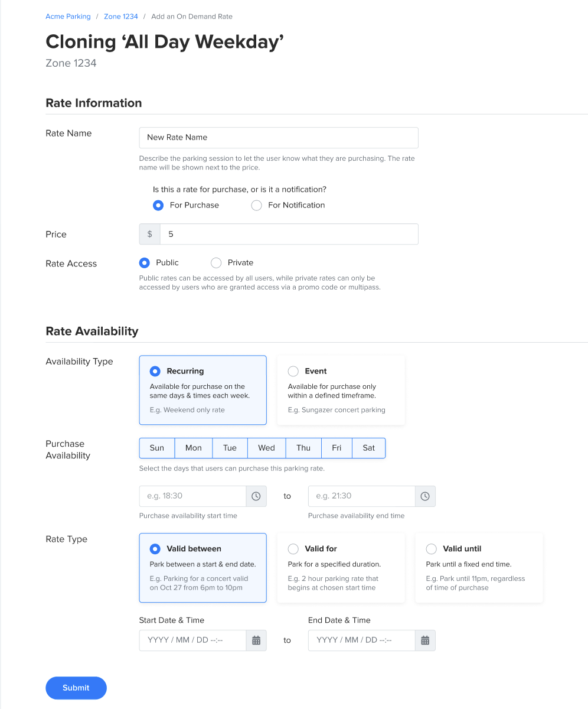Select the Valid until rate type

click(x=432, y=549)
